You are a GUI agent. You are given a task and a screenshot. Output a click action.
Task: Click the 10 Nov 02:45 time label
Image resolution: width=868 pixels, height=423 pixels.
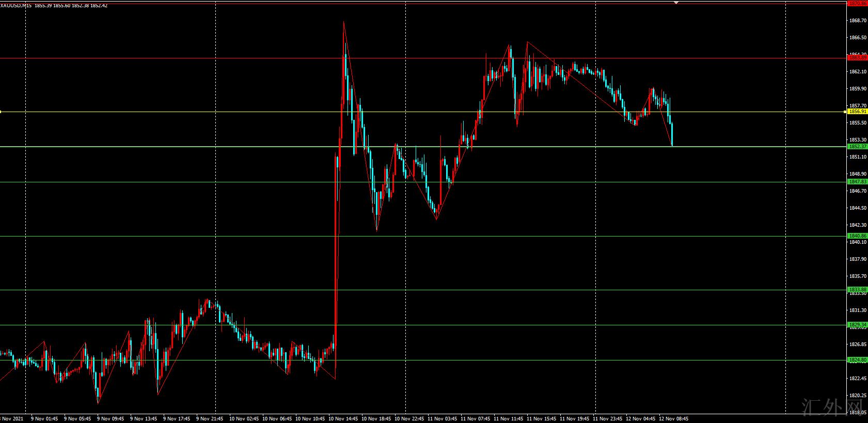[244, 419]
